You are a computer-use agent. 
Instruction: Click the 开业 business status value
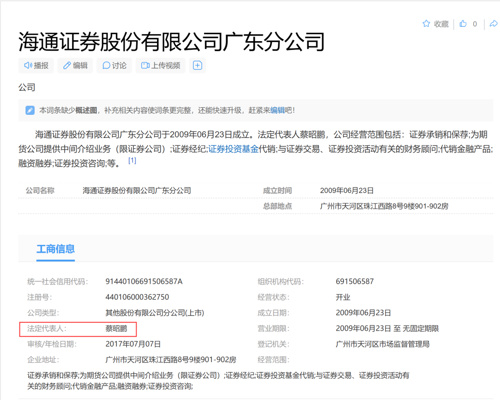tap(343, 297)
